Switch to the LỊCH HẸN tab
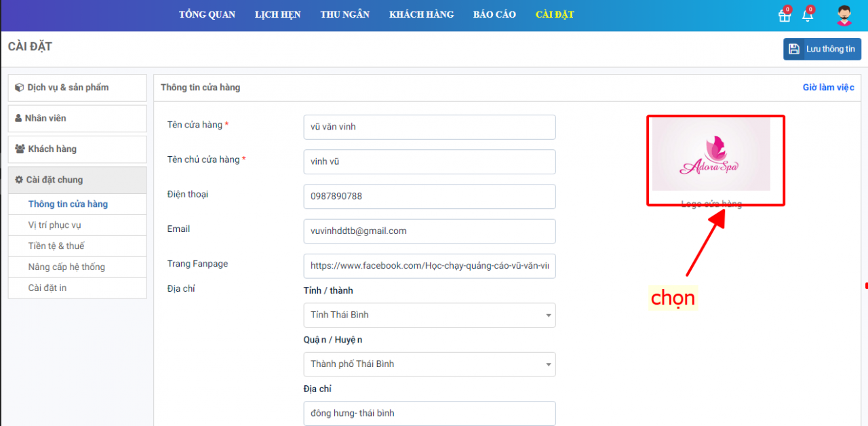868x426 pixels. pyautogui.click(x=277, y=15)
